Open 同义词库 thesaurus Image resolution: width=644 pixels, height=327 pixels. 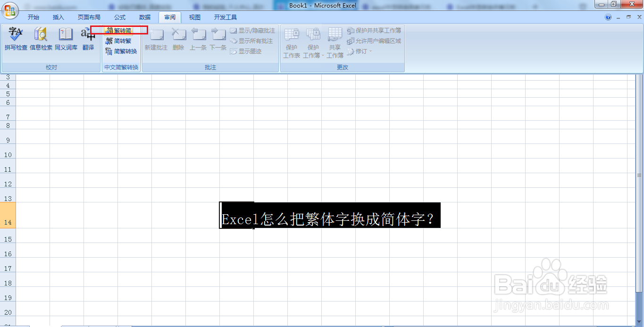tap(66, 39)
